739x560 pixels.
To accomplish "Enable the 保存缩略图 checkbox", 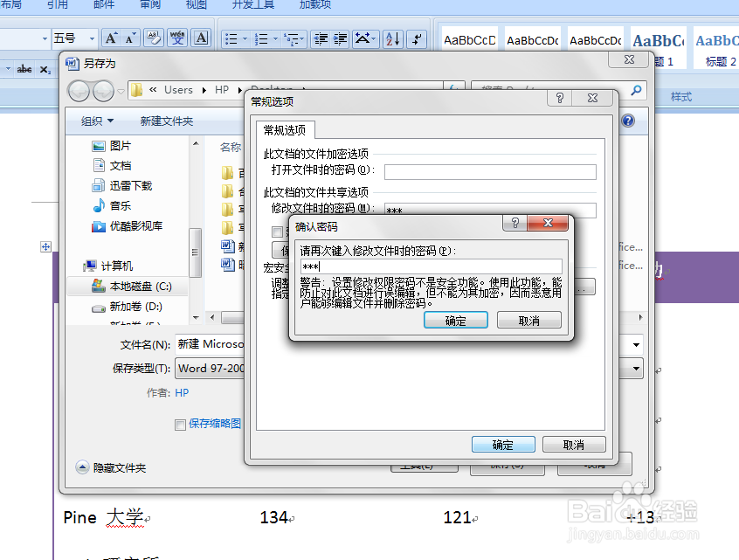I will point(180,422).
